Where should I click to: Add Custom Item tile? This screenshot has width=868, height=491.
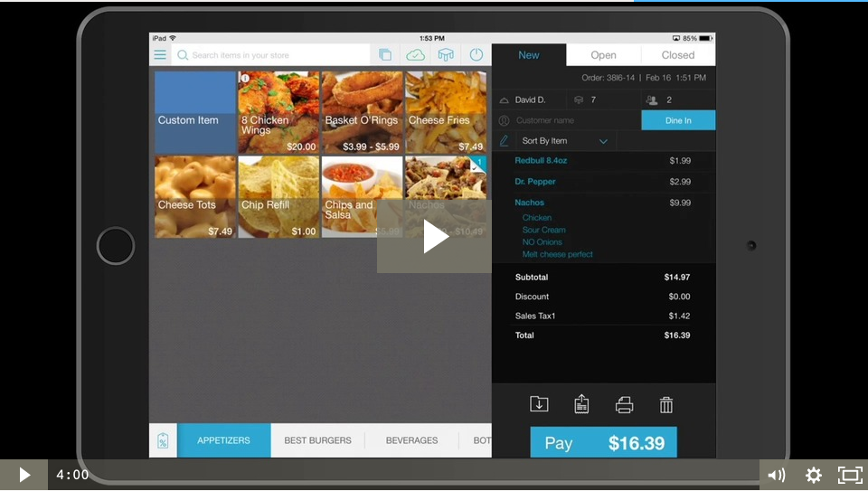pyautogui.click(x=195, y=112)
